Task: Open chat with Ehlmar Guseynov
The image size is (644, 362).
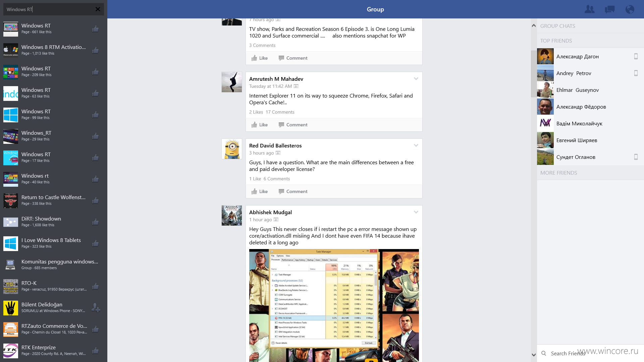Action: pyautogui.click(x=590, y=90)
